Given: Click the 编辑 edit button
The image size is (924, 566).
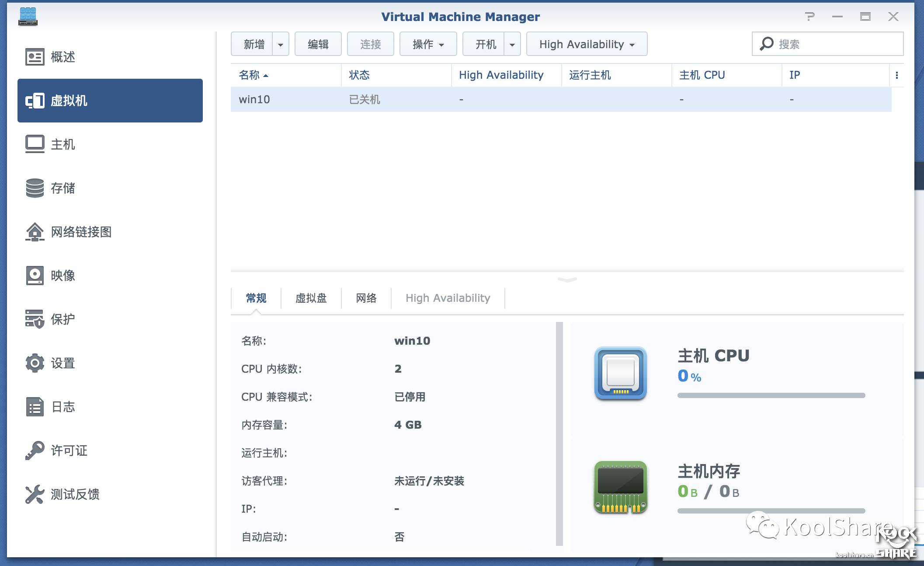Looking at the screenshot, I should [318, 44].
